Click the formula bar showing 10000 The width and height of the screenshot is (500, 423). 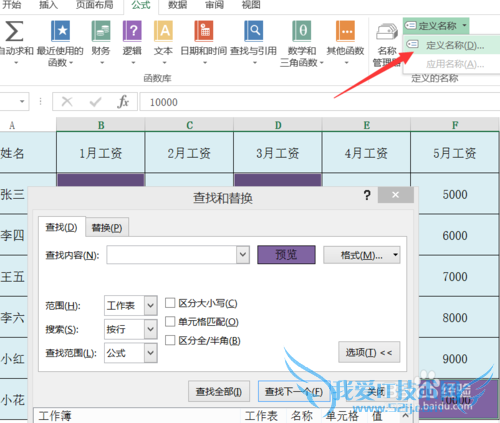(x=319, y=102)
